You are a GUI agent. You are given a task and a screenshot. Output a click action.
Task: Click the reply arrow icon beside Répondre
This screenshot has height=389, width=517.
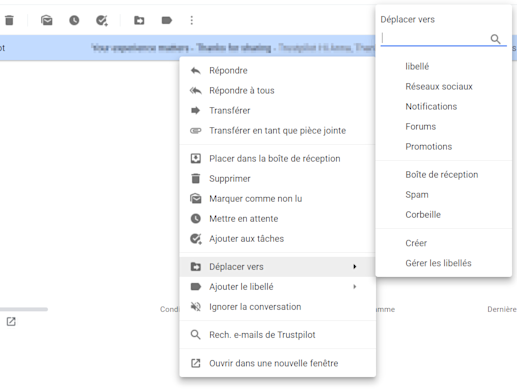196,70
